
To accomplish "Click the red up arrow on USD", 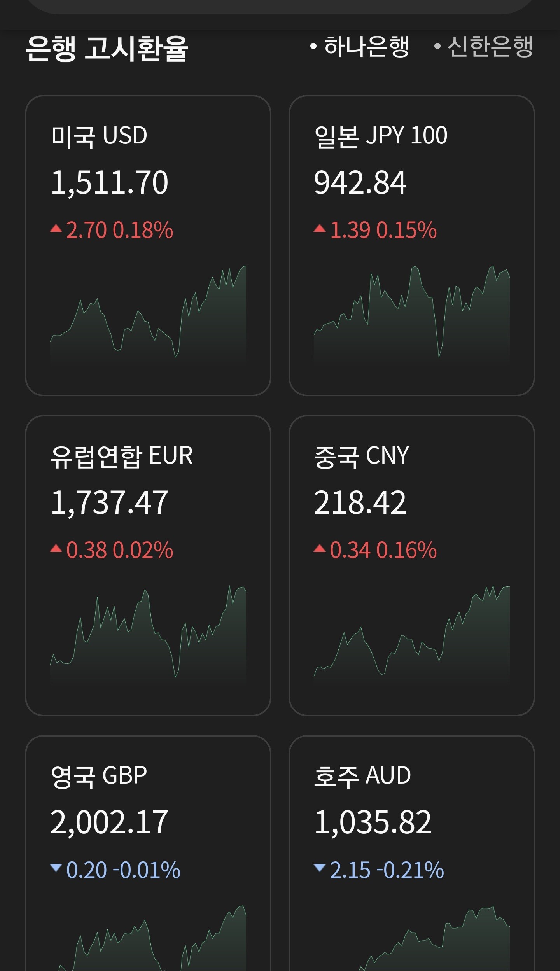I will 56,228.
